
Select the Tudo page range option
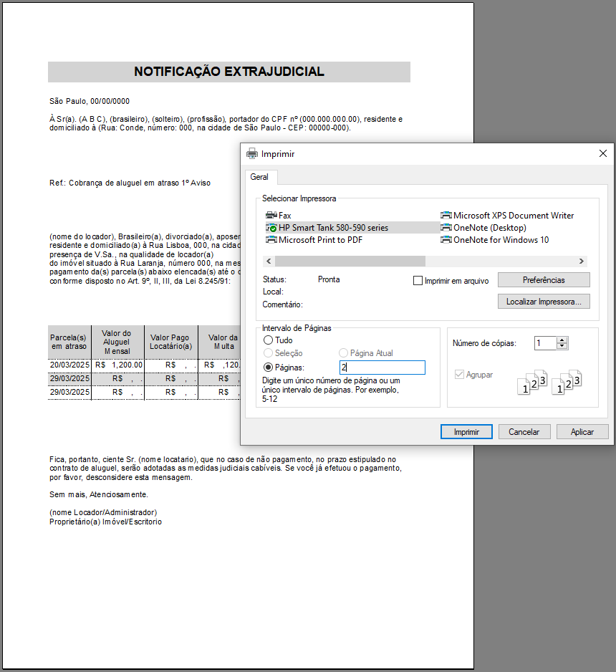pyautogui.click(x=268, y=340)
